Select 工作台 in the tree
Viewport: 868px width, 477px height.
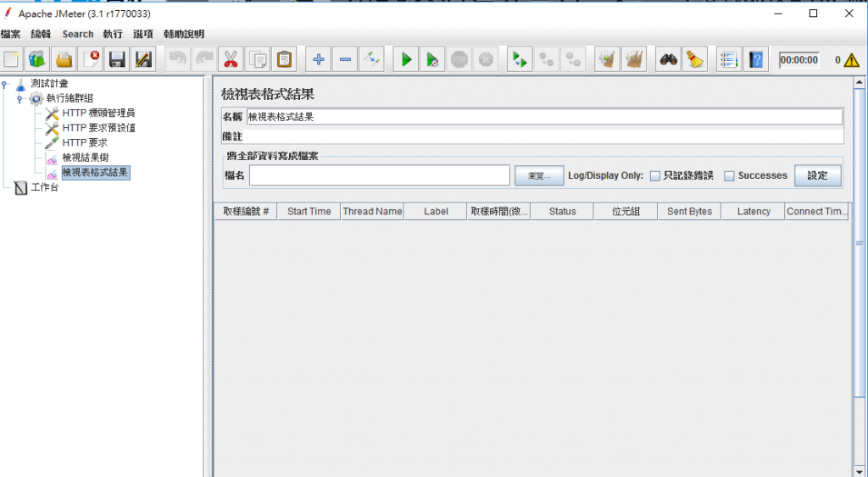click(x=45, y=187)
